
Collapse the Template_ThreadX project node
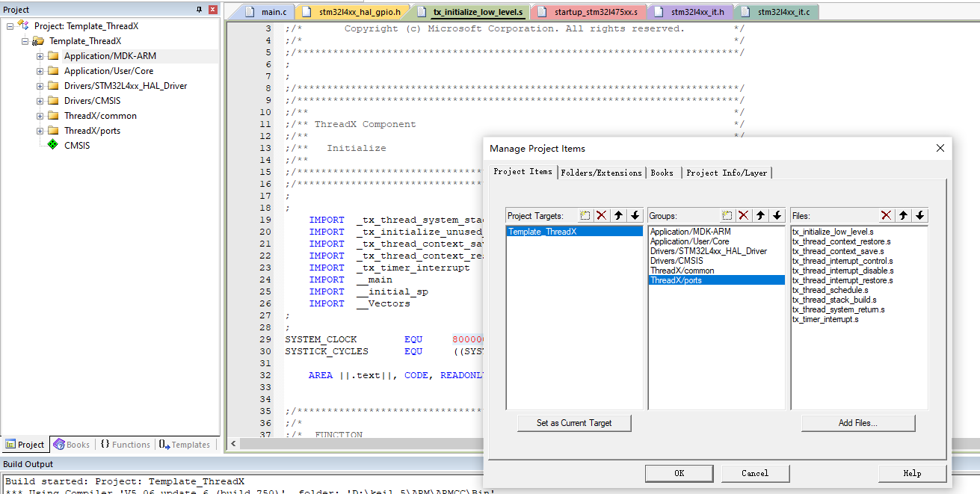tap(24, 41)
